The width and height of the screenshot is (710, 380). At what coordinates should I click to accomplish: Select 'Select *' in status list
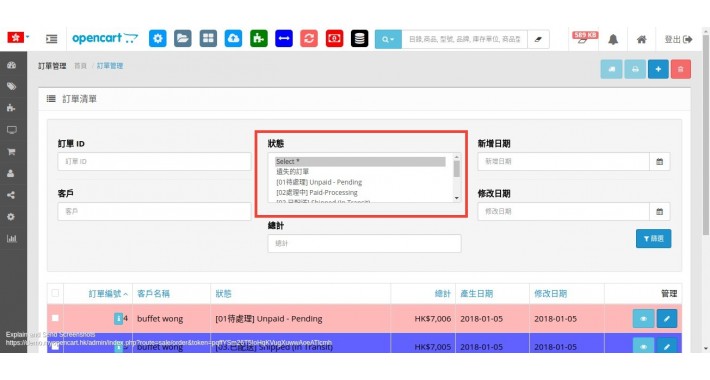(360, 161)
